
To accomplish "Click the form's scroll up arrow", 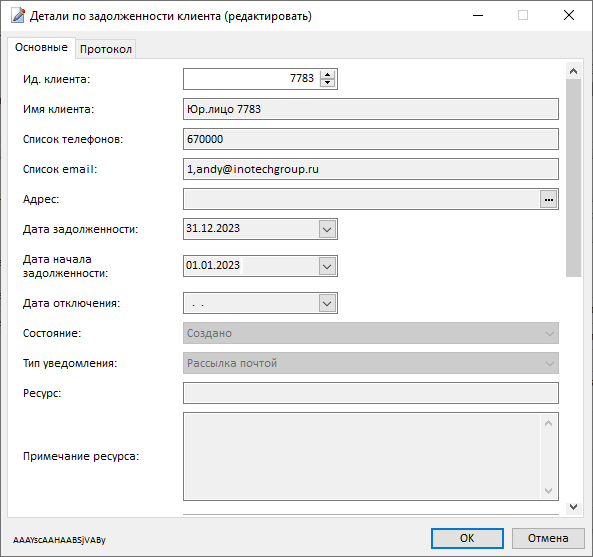I will pos(573,71).
